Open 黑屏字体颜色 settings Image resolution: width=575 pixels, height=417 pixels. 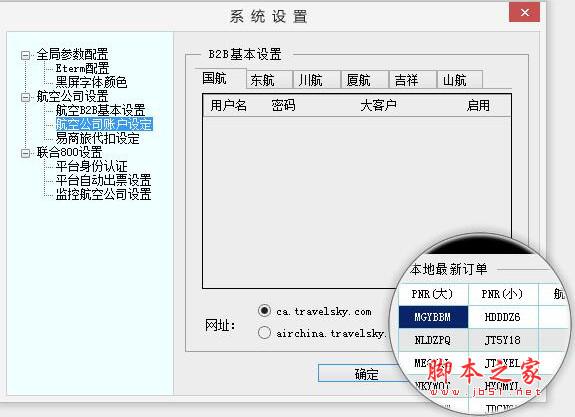pyautogui.click(x=91, y=82)
